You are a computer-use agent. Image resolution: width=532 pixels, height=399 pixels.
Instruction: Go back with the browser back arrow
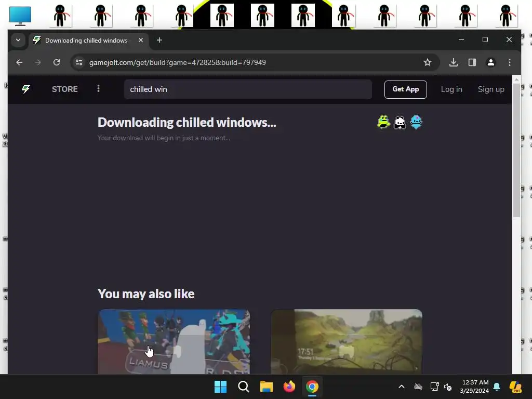pos(19,62)
